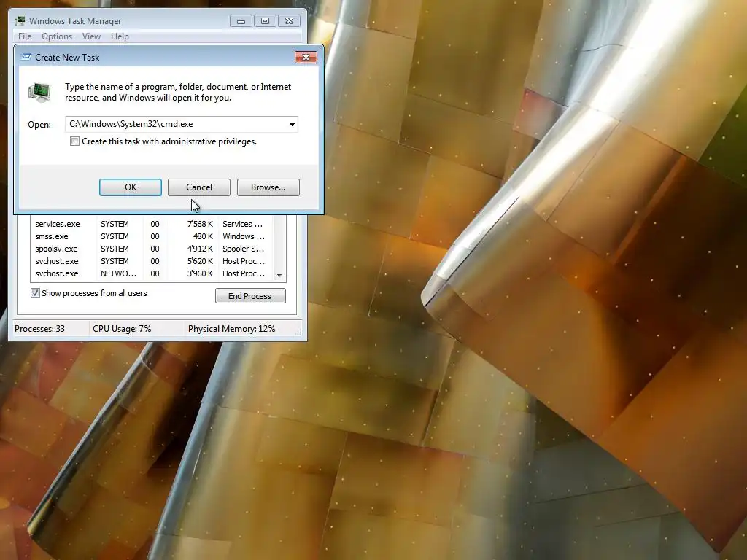
Task: Click the Spooler S... description cell
Action: [x=244, y=249]
